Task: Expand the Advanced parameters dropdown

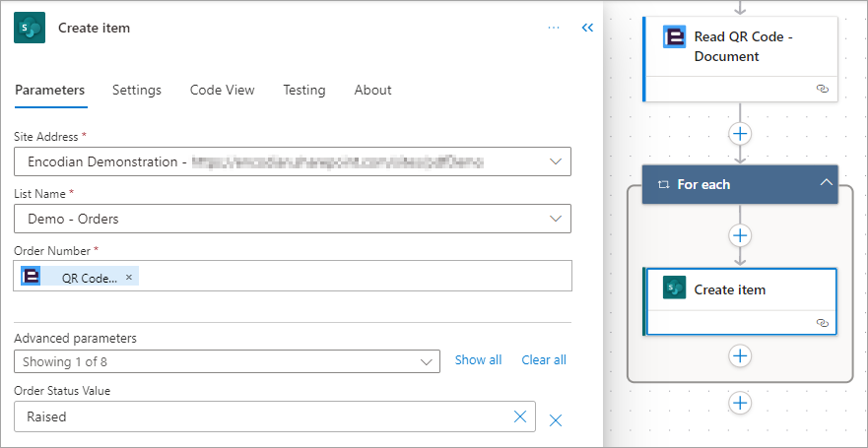Action: [x=227, y=361]
